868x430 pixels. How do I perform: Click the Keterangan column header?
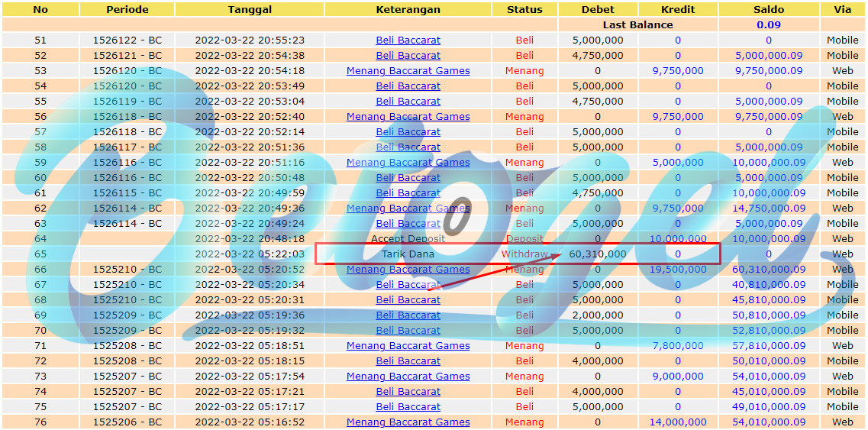(x=408, y=9)
